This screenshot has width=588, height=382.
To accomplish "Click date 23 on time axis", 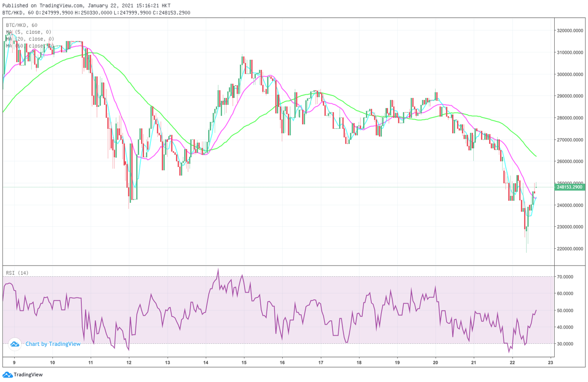I will pyautogui.click(x=550, y=363).
